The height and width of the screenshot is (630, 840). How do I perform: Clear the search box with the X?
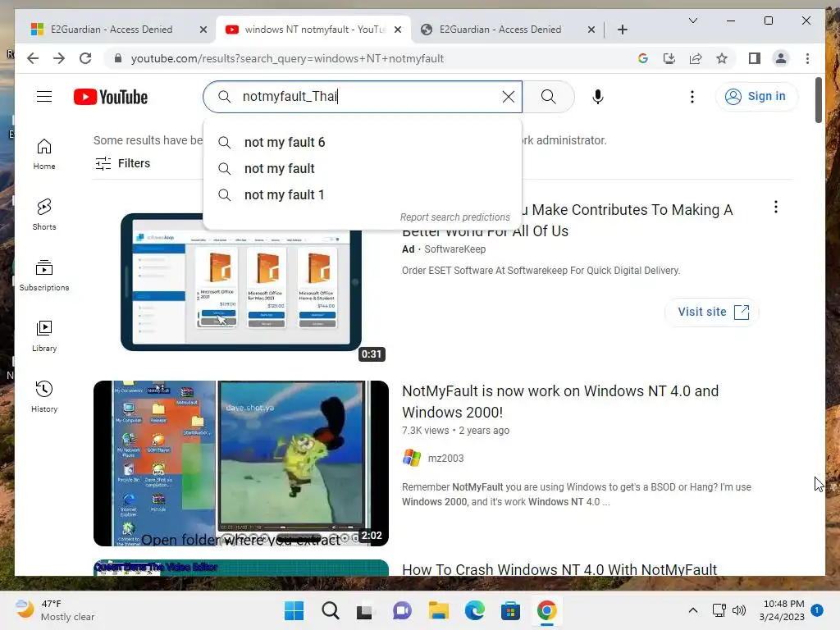(508, 97)
